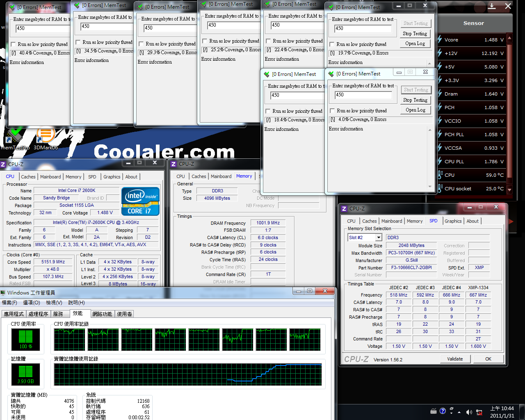This screenshot has width=525, height=420.
Task: Enable low priority thread in 4.0% coverage MemTest
Action: [x=332, y=111]
